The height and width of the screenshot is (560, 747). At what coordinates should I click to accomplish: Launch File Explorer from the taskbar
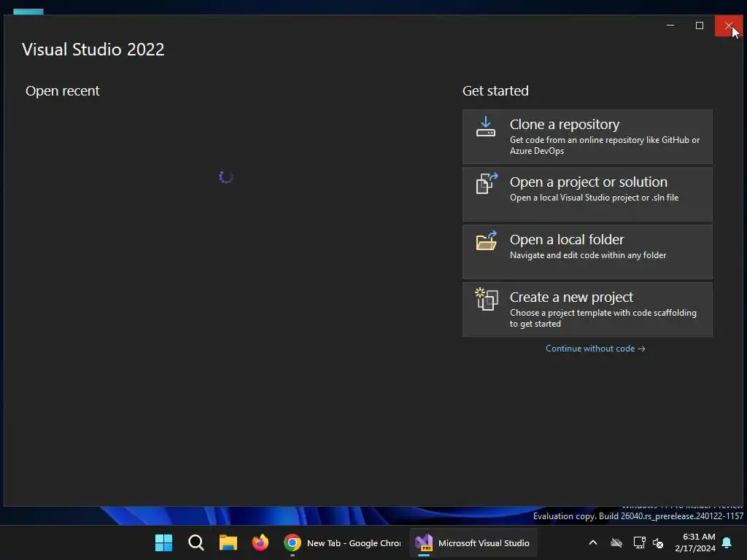(228, 542)
